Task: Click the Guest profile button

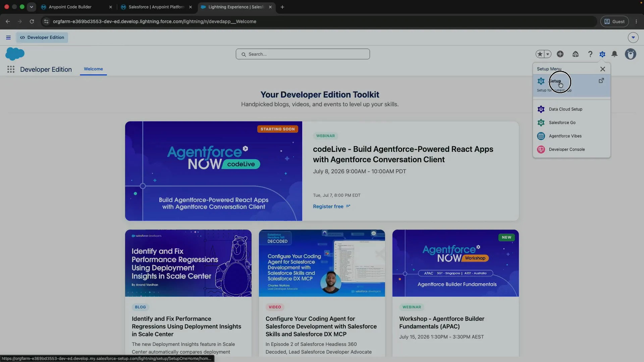Action: pos(614,21)
